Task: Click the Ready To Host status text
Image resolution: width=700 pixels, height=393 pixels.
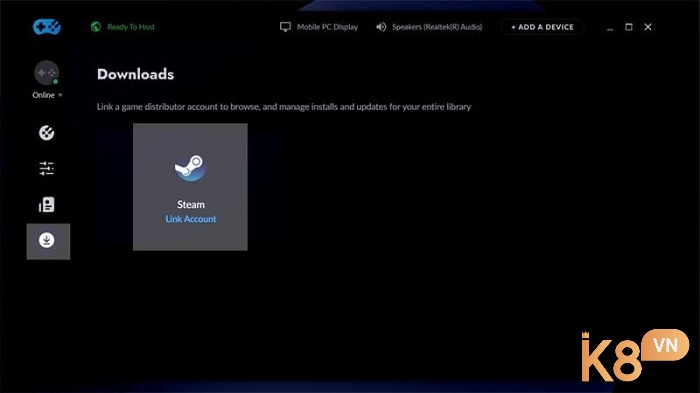Action: pos(131,27)
